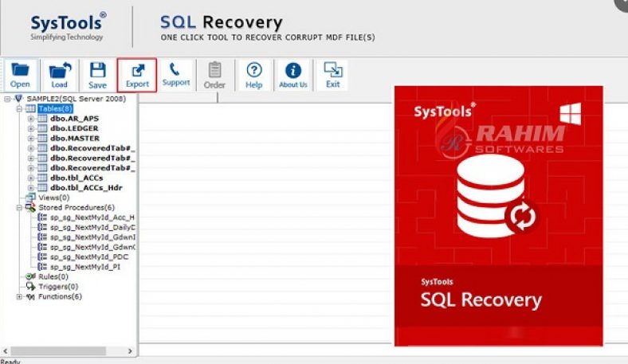Click the table icon beside dbo.AR_APS
Screen dimensions: 628x364
tap(42, 119)
